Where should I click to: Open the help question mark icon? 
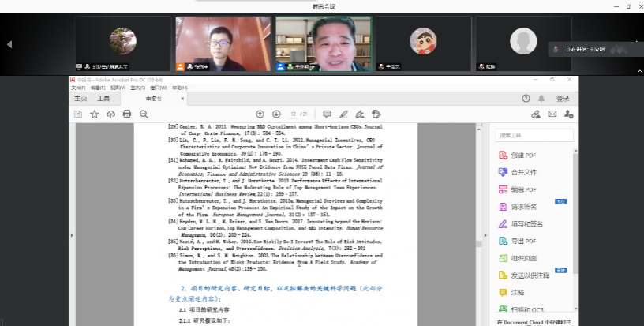pos(526,99)
